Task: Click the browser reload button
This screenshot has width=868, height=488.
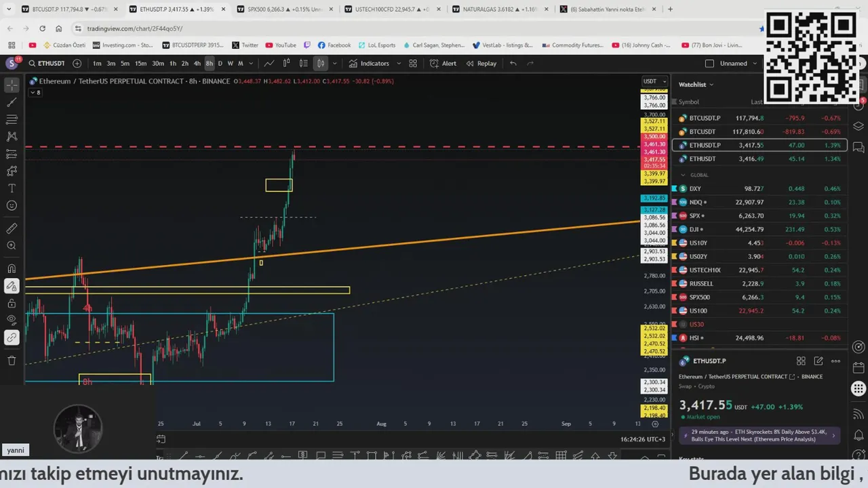Action: tap(42, 28)
